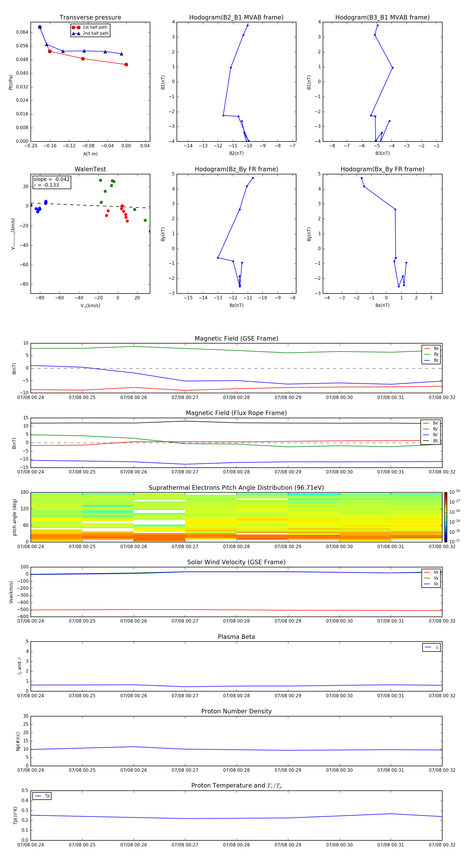Click the "V_remaining(km/s)" y-axis label
The image size is (473, 868).
(13, 234)
